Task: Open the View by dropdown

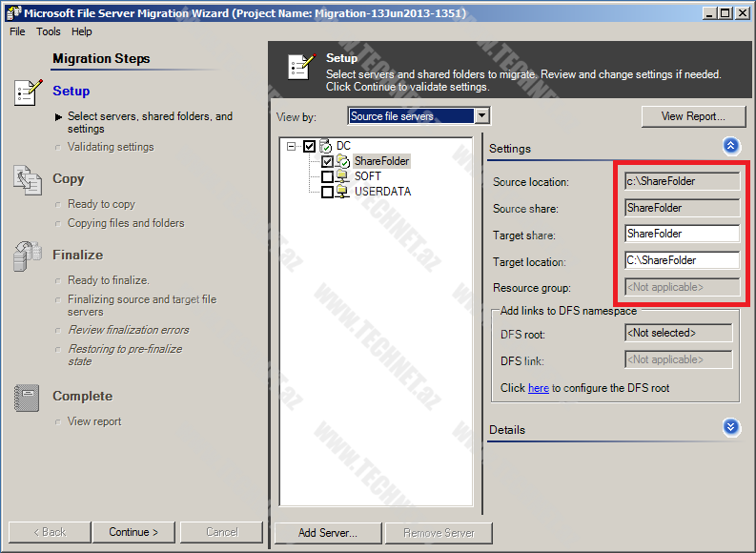Action: 481,116
